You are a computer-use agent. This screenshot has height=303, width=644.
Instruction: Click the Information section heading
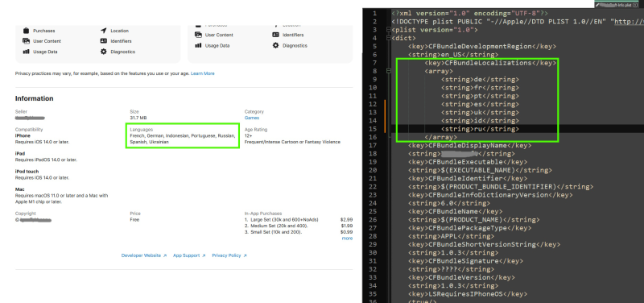34,98
